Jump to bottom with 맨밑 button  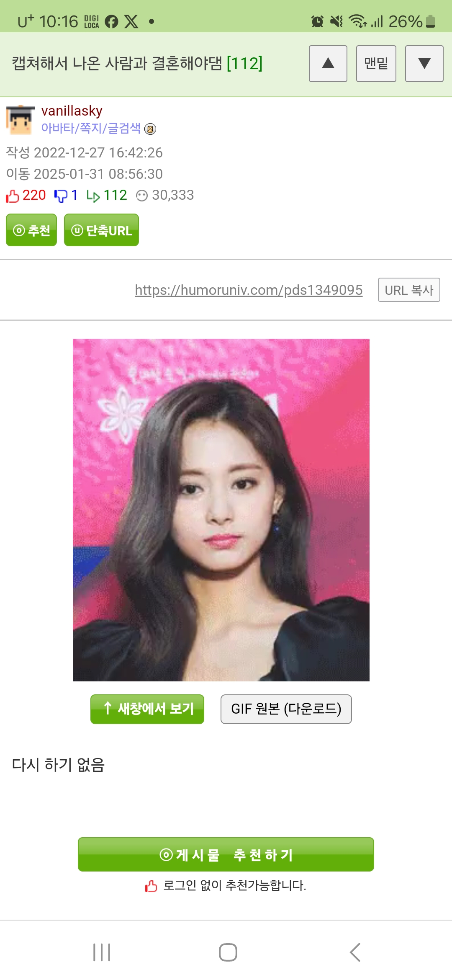click(376, 64)
